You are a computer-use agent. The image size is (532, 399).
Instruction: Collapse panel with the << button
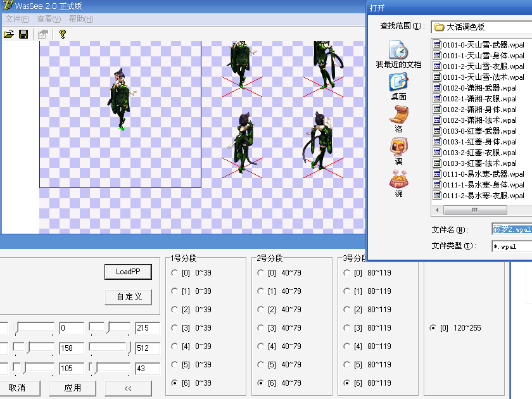pyautogui.click(x=128, y=388)
